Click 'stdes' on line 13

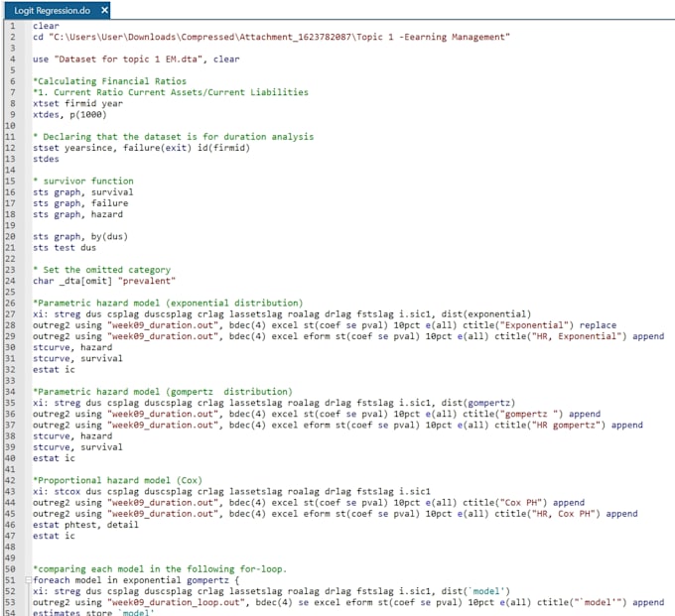point(46,159)
